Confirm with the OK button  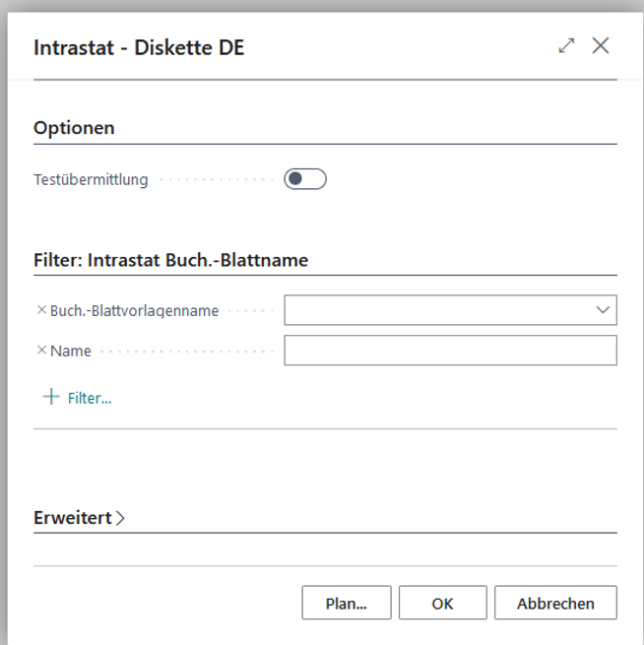click(x=442, y=604)
